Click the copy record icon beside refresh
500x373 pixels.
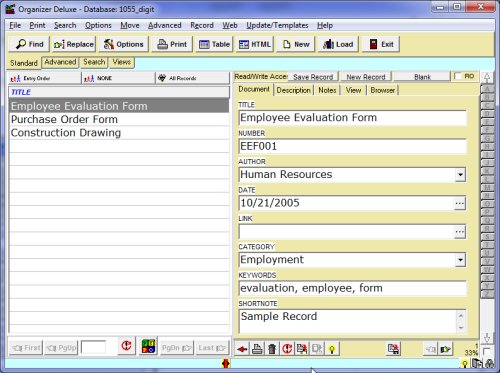pyautogui.click(x=302, y=349)
